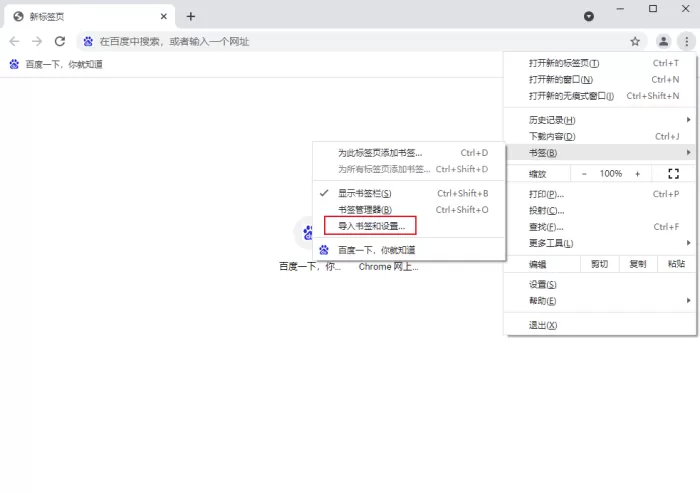The height and width of the screenshot is (494, 700).
Task: Expand the 书签(B) submenu
Action: pos(600,153)
